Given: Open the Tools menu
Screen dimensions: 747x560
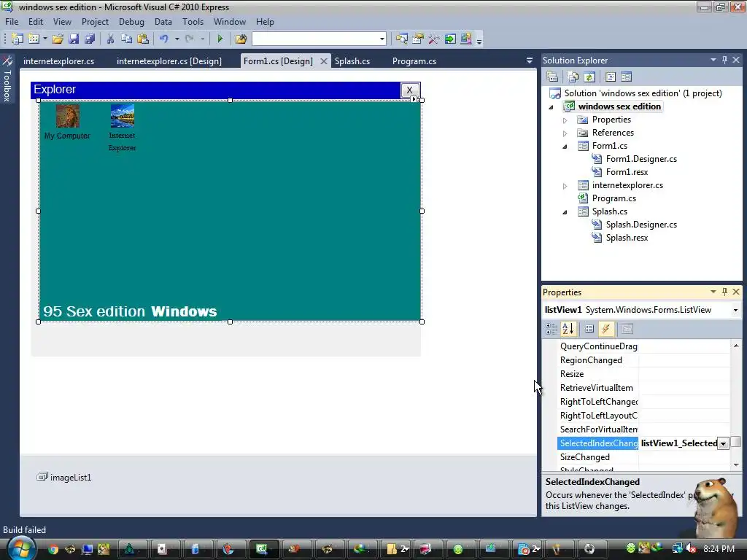Looking at the screenshot, I should click(x=193, y=22).
